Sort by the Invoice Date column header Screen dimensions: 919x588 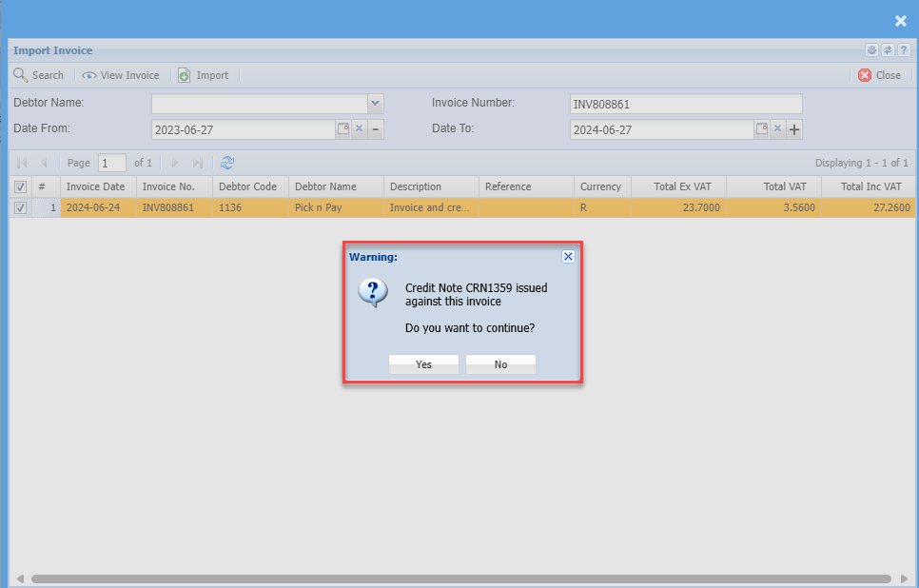coord(95,186)
